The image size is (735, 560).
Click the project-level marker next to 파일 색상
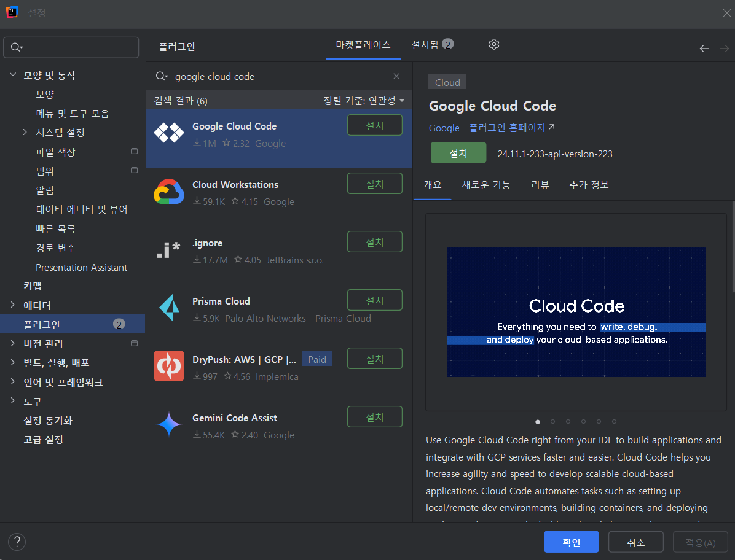click(x=134, y=151)
